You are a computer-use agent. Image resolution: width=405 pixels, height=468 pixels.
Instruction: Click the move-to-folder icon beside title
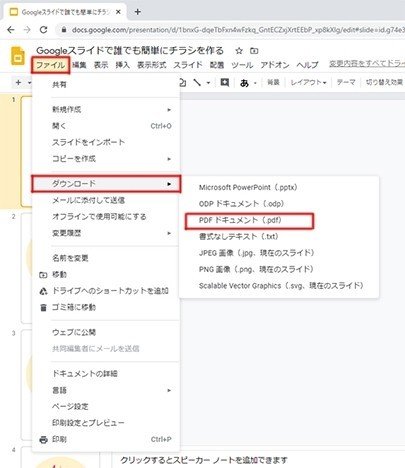pyautogui.click(x=254, y=51)
